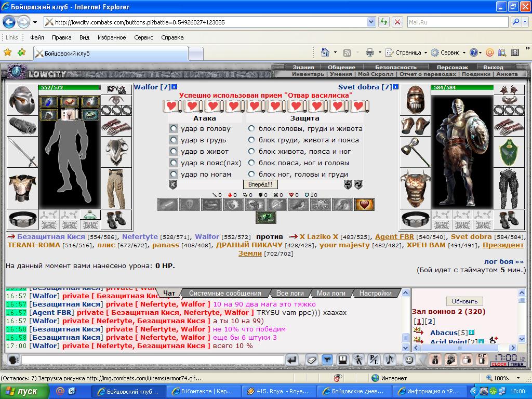Select defense 'блок живота, пояса и ног'
Image resolution: width=532 pixels, height=399 pixels.
[x=251, y=151]
